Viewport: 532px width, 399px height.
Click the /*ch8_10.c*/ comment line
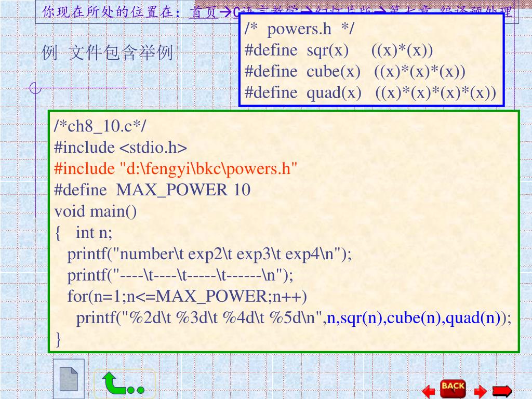[100, 126]
